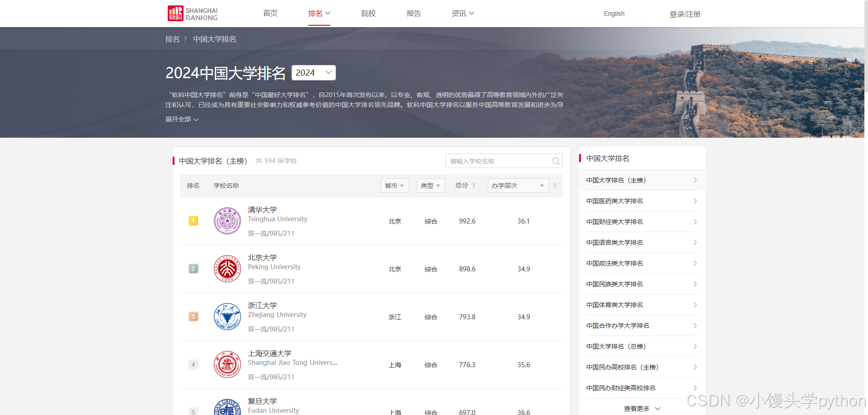Click Tsinghua total score 992.6
868x415 pixels.
click(467, 221)
